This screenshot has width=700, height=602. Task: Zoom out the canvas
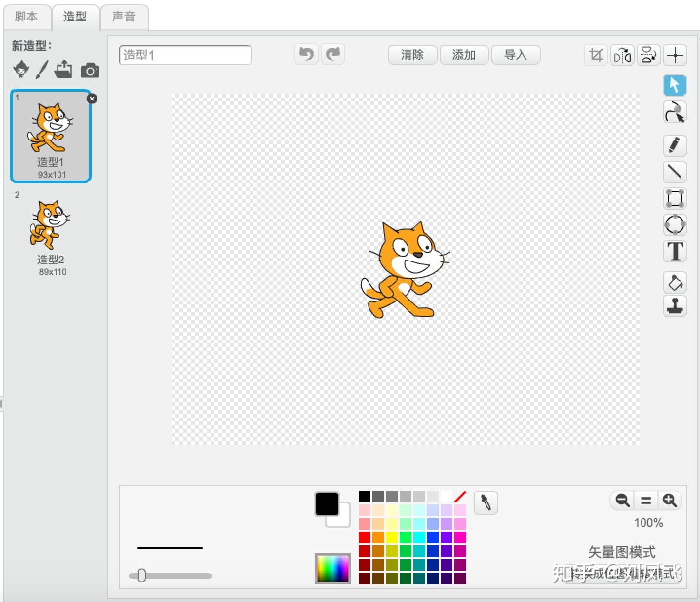point(622,501)
